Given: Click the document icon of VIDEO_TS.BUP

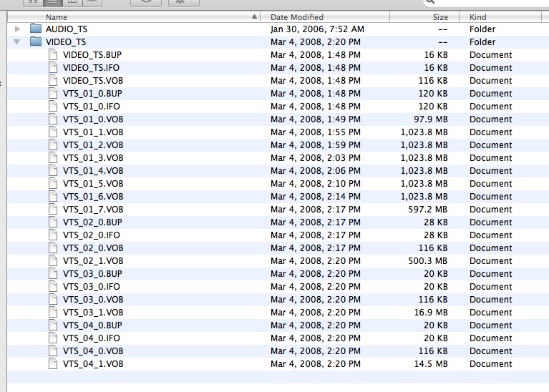Looking at the screenshot, I should [53, 54].
